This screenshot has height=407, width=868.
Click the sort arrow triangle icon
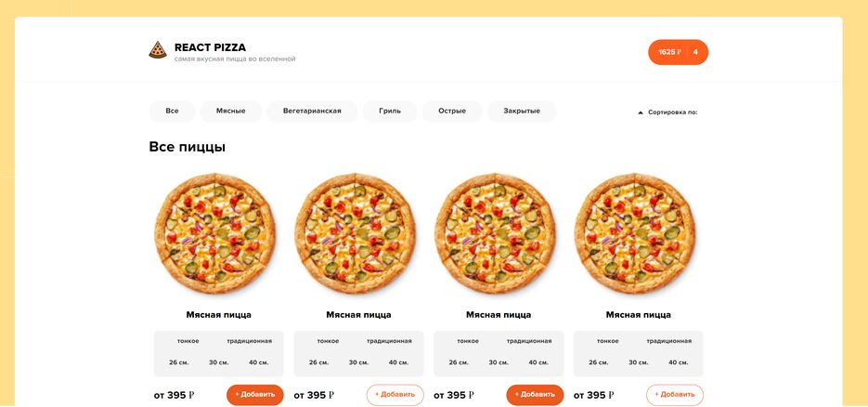point(641,112)
